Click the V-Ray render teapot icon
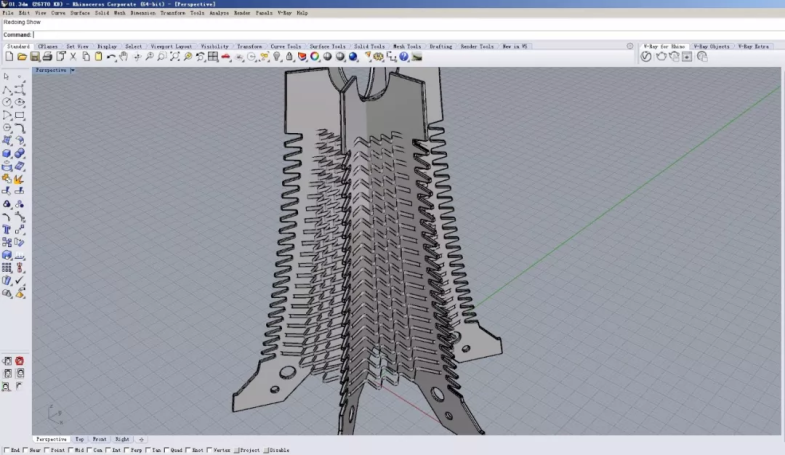Image resolution: width=785 pixels, height=455 pixels. click(x=660, y=57)
